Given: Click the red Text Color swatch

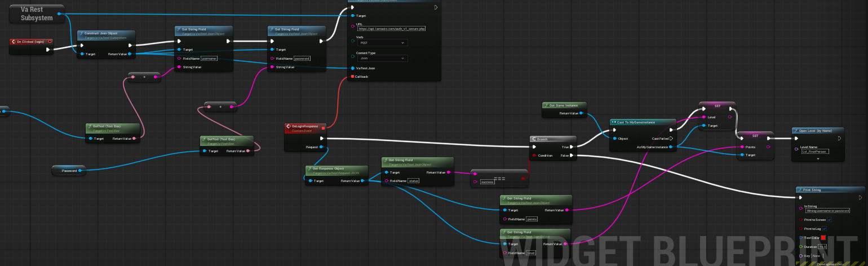Looking at the screenshot, I should point(823,238).
